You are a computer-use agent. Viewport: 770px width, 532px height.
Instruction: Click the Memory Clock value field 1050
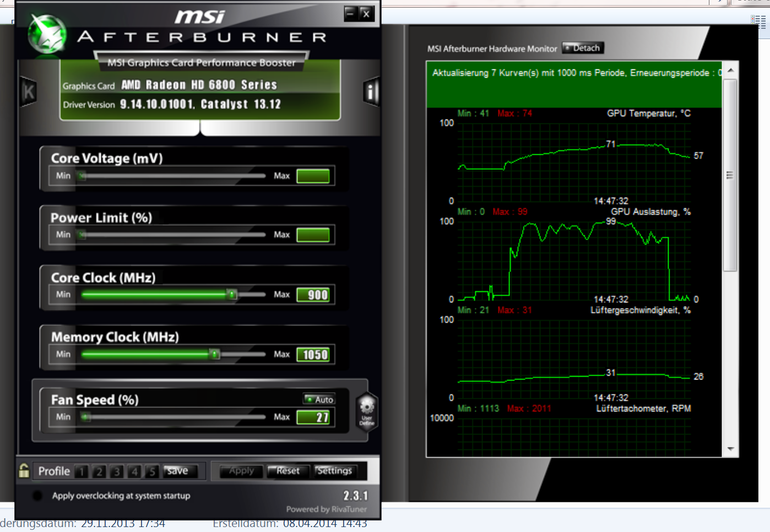pos(313,355)
